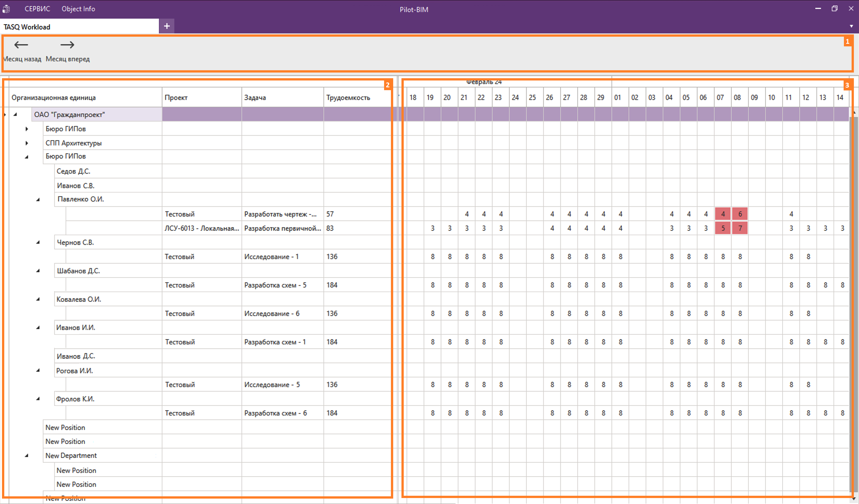
Task: Collapse the Чернов С.В. node
Action: [38, 242]
